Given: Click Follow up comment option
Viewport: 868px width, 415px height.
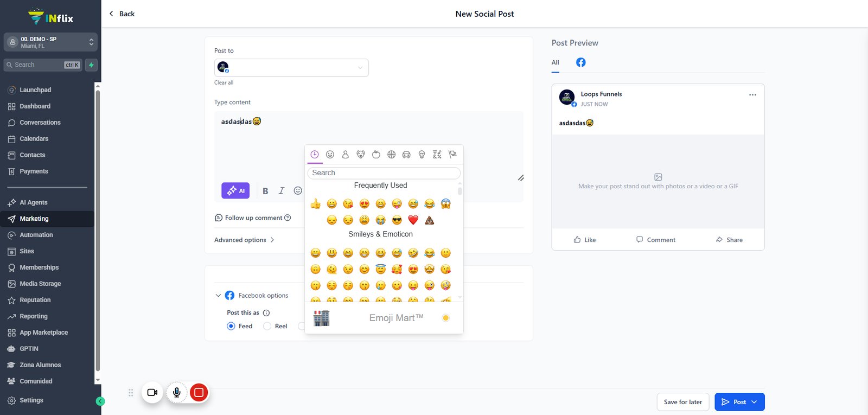Looking at the screenshot, I should [253, 218].
